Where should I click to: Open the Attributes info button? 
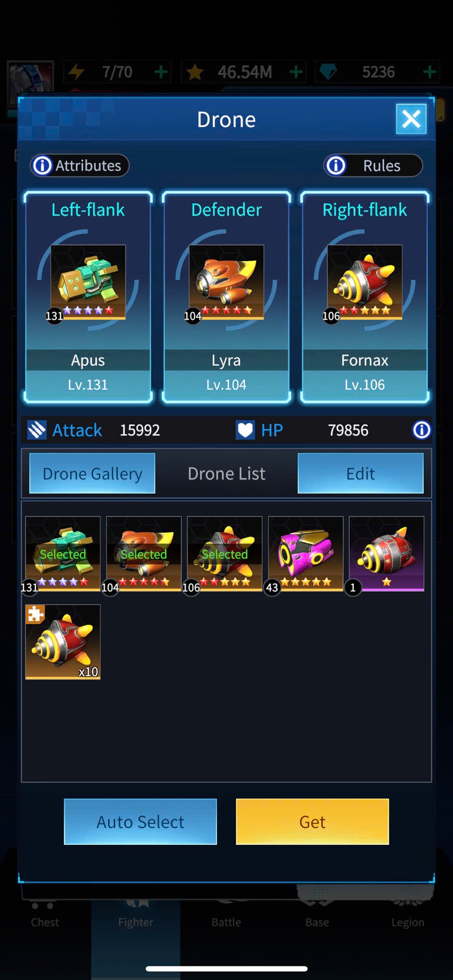click(x=79, y=166)
